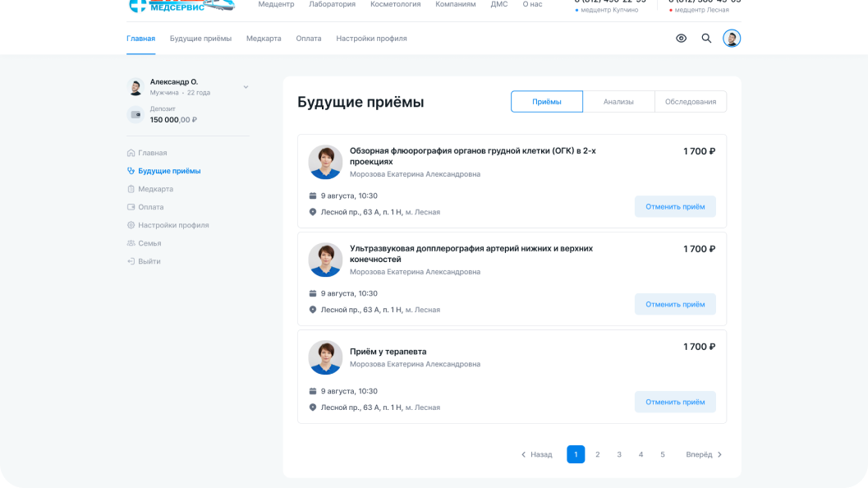
Task: Click Александр О. sidebar profile photo
Action: coord(135,87)
